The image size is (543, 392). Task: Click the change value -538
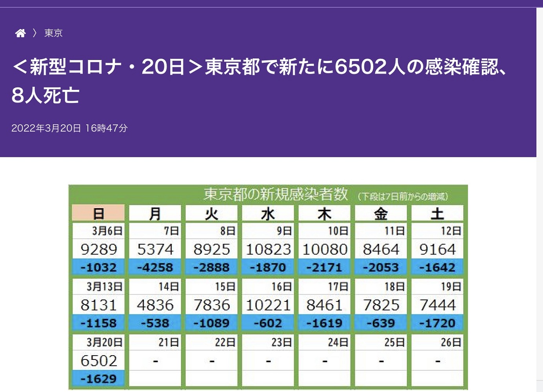[x=155, y=323]
